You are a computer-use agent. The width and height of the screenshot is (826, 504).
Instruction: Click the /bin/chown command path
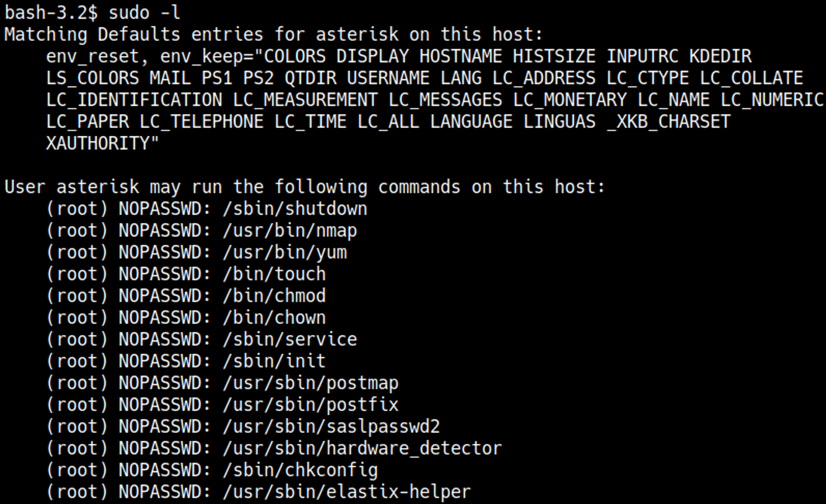274,318
